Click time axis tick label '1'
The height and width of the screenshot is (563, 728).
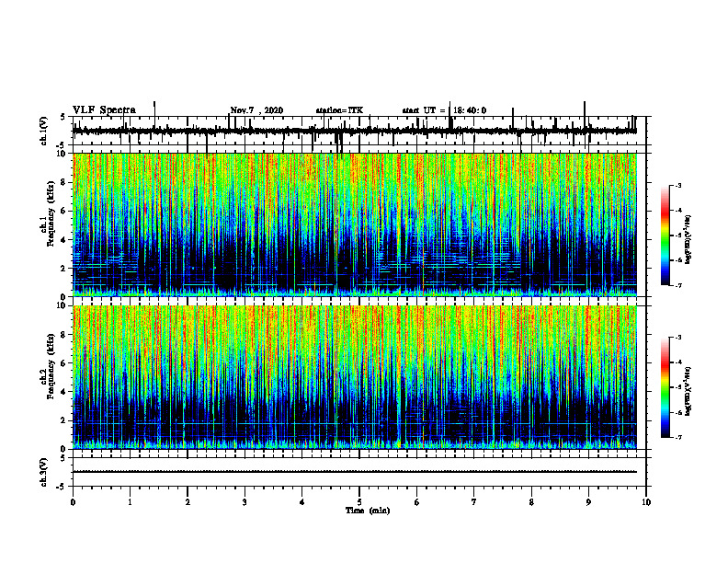pyautogui.click(x=131, y=502)
